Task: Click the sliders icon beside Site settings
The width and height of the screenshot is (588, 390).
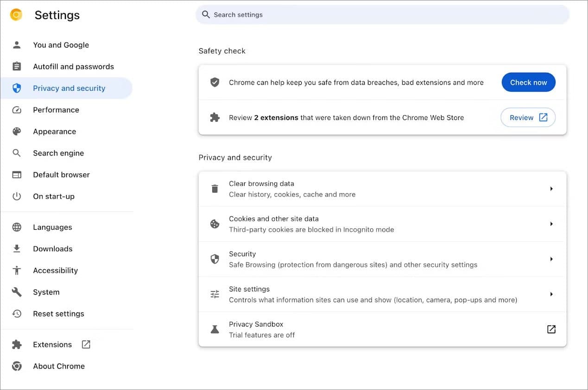Action: 215,294
